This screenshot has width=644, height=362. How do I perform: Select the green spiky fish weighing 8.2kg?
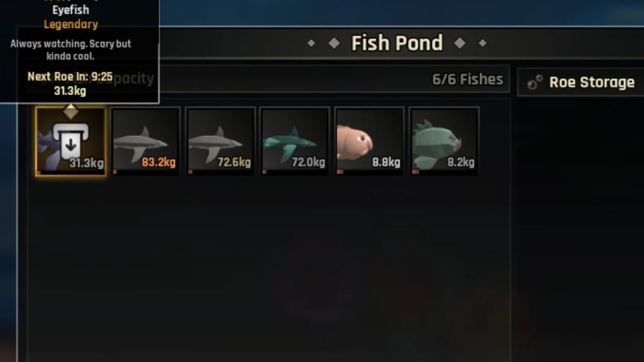[444, 141]
